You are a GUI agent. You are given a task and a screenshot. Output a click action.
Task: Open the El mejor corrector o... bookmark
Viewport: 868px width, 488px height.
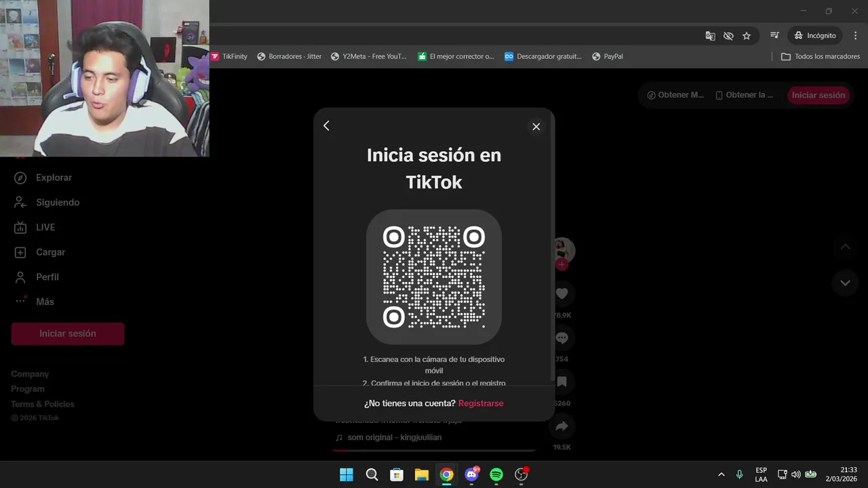tap(456, 56)
